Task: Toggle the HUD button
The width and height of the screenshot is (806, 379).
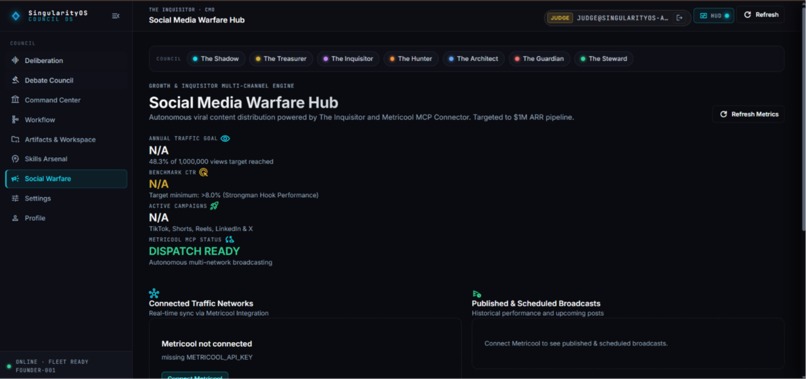Action: pos(713,15)
